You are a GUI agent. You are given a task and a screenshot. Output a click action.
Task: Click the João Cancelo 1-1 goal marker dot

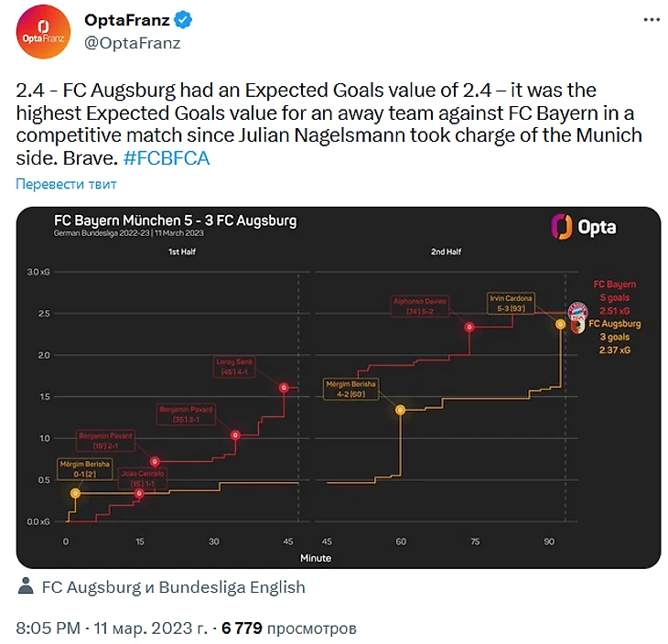tap(139, 493)
